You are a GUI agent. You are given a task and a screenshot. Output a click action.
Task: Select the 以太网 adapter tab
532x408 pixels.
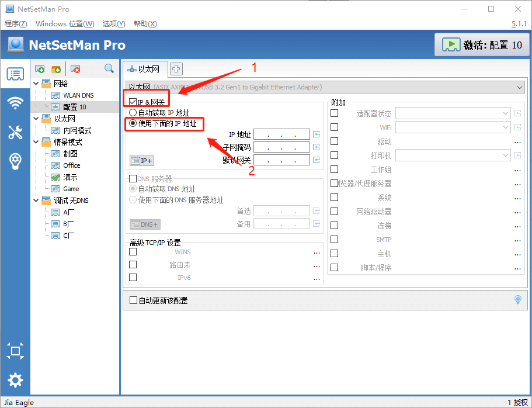[145, 69]
